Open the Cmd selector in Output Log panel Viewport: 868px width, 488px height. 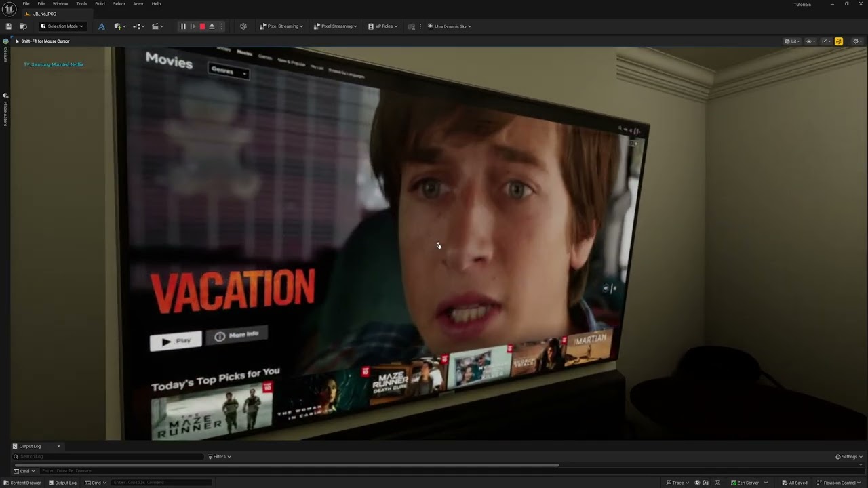click(24, 471)
